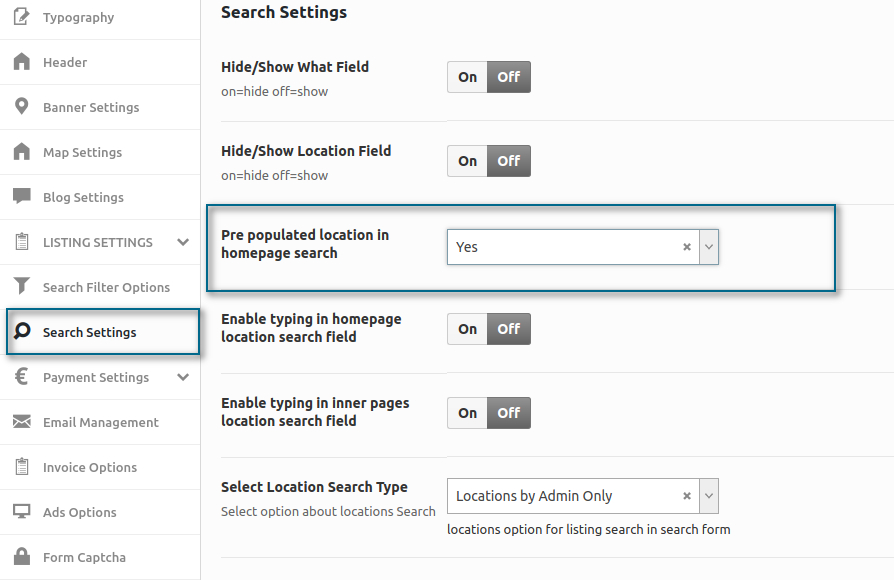Switch Hide/Show Location Field to Off
The height and width of the screenshot is (580, 894).
[509, 161]
